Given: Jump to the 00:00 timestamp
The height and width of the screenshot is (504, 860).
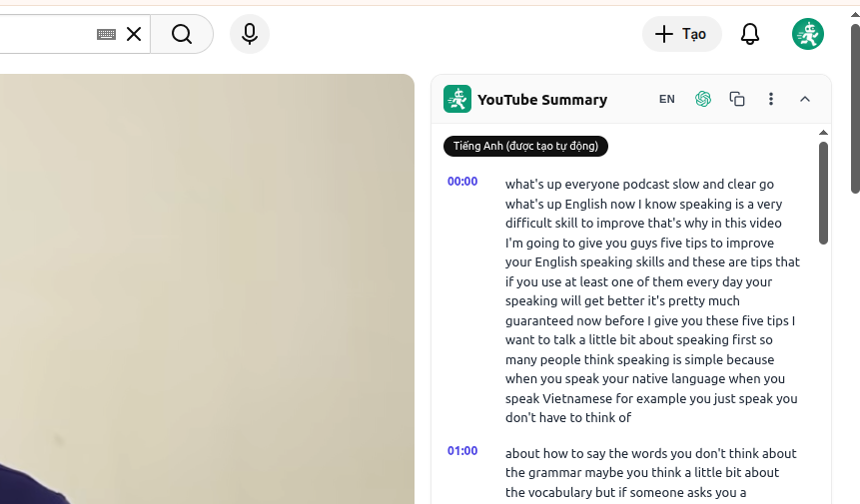Looking at the screenshot, I should (x=462, y=182).
